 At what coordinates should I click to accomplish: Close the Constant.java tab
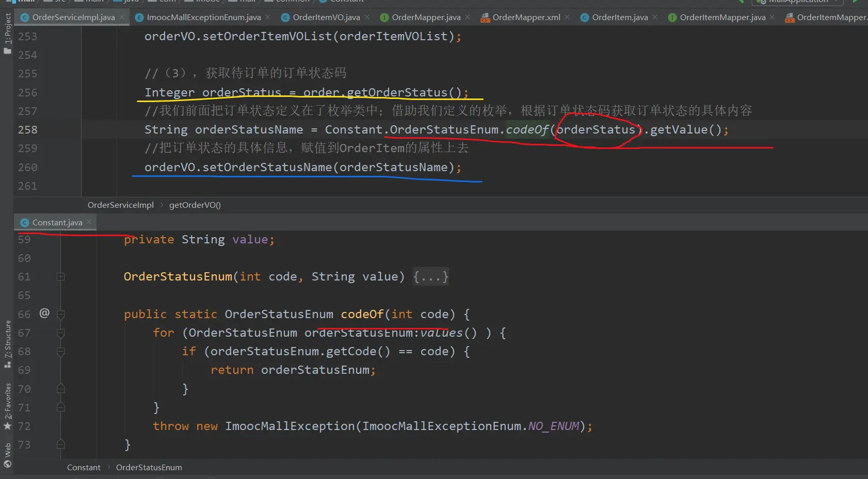pyautogui.click(x=89, y=222)
